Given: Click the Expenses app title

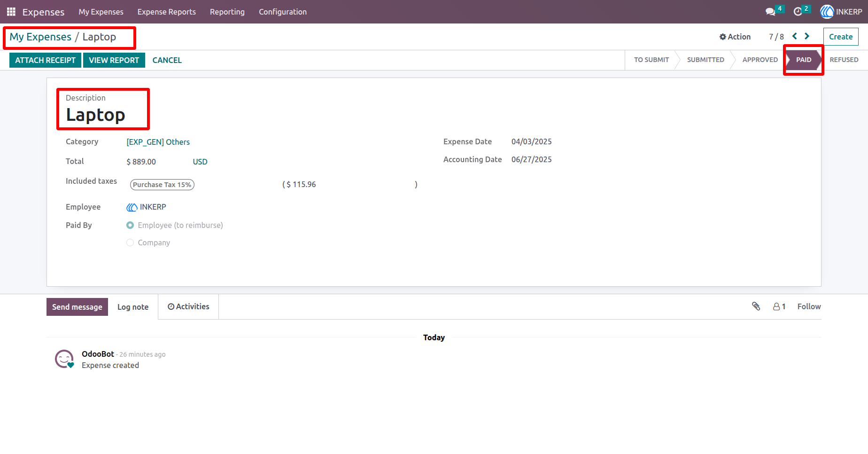Looking at the screenshot, I should (x=43, y=12).
